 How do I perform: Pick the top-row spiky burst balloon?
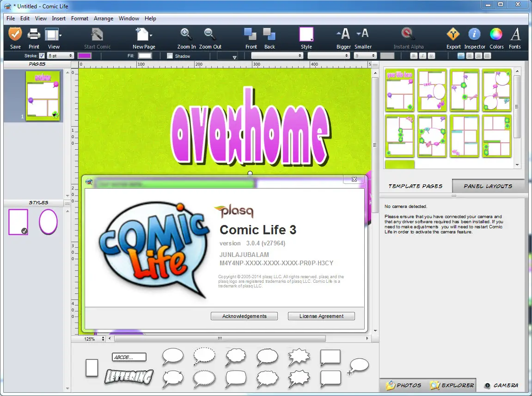299,357
